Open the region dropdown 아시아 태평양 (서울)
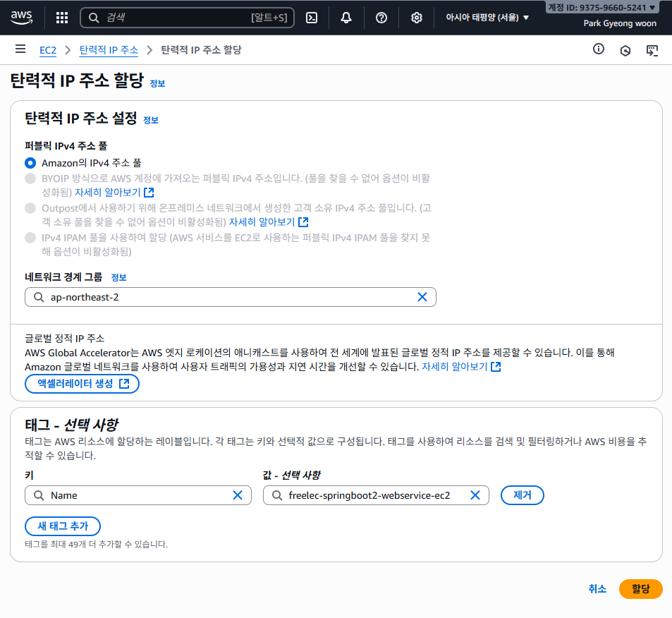Image resolution: width=672 pixels, height=618 pixels. coord(487,18)
